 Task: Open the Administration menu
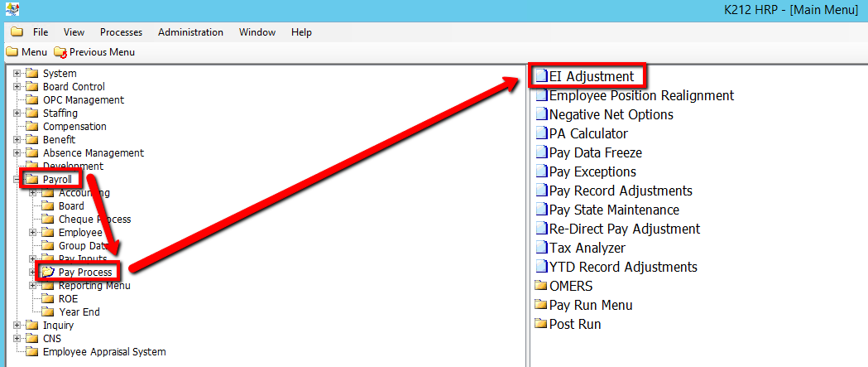tap(190, 32)
